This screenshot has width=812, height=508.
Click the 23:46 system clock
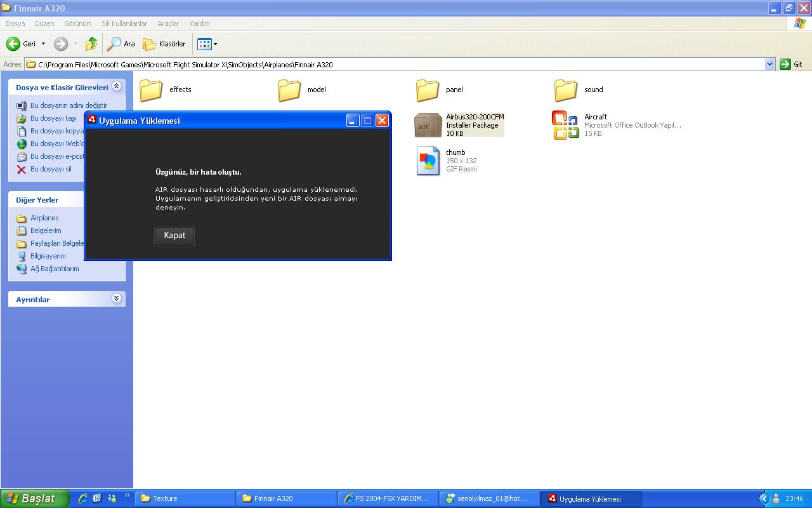(x=794, y=498)
